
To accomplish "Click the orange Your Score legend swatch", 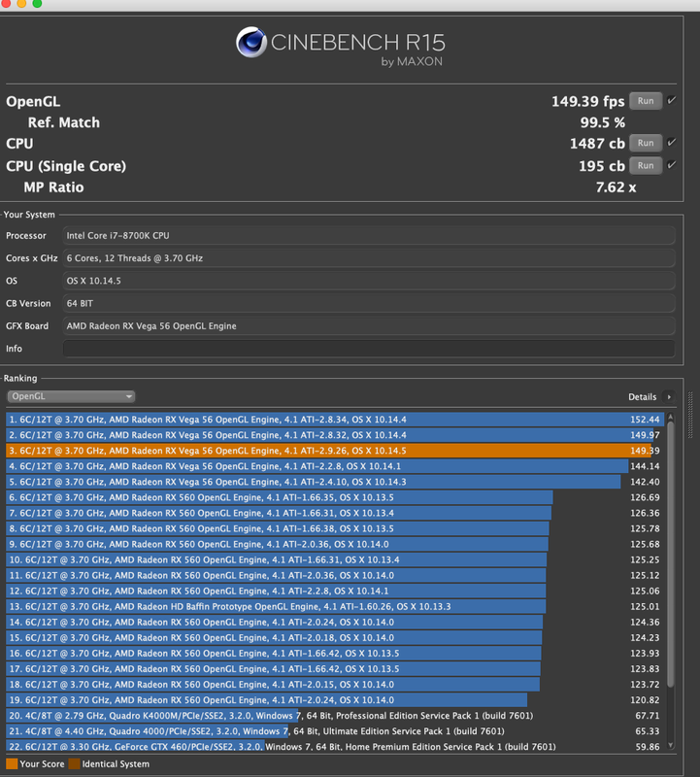I will click(x=12, y=763).
